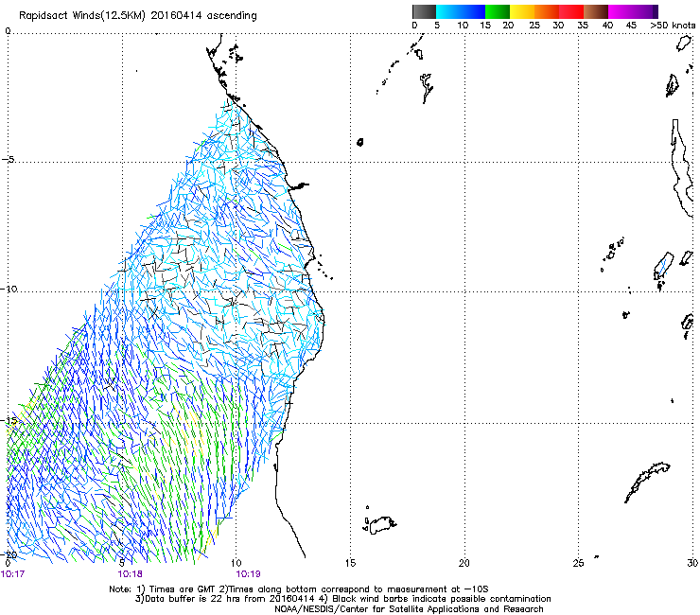Click the purple "10:19" time label
The height and width of the screenshot is (615, 700).
pos(248,574)
